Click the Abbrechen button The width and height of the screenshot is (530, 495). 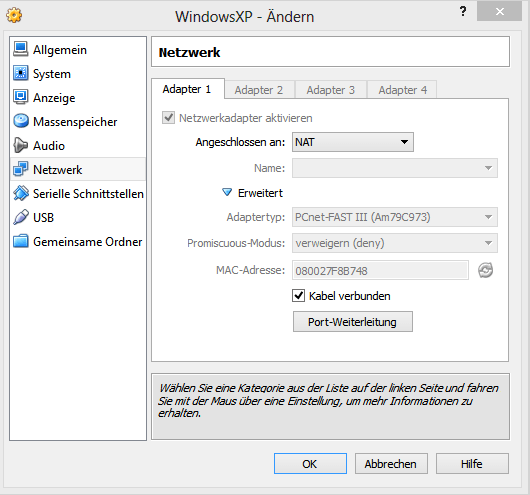pyautogui.click(x=391, y=464)
